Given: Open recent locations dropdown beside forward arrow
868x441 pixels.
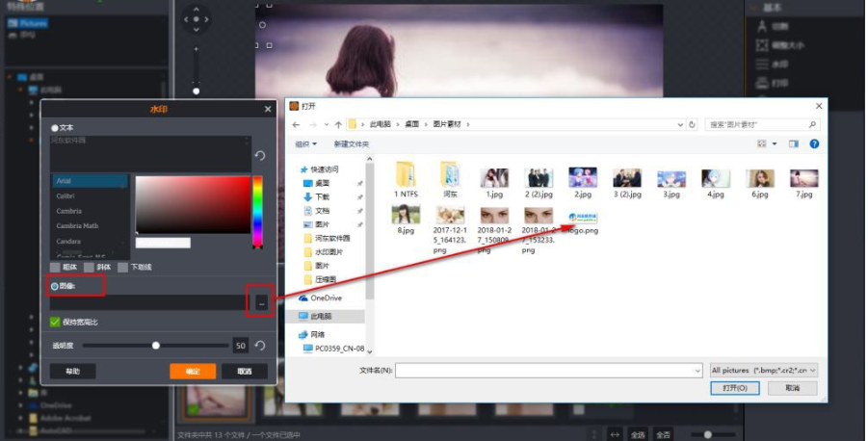Looking at the screenshot, I should pyautogui.click(x=326, y=124).
